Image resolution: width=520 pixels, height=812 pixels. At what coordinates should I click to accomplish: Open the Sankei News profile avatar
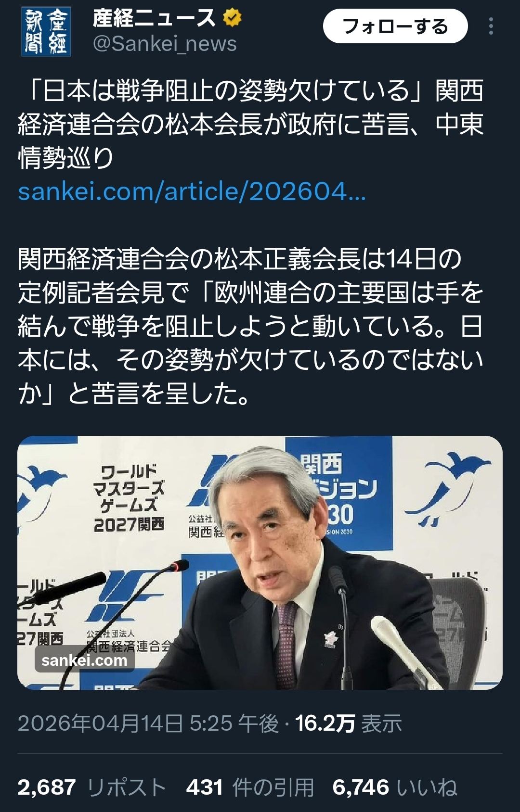point(46,32)
